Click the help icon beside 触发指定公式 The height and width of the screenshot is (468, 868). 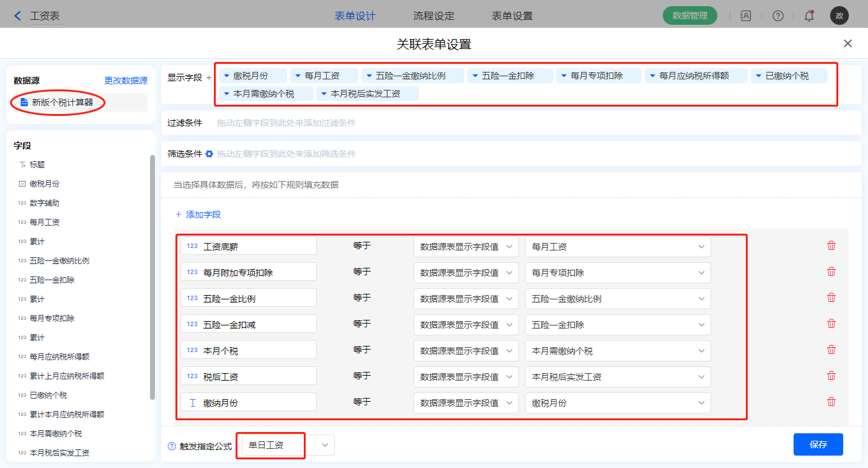[172, 446]
